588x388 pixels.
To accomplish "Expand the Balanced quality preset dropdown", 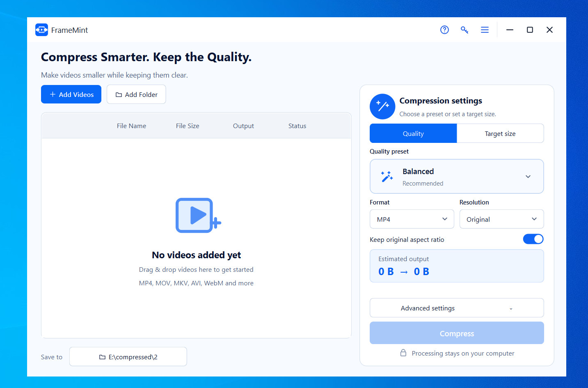I will click(x=457, y=177).
